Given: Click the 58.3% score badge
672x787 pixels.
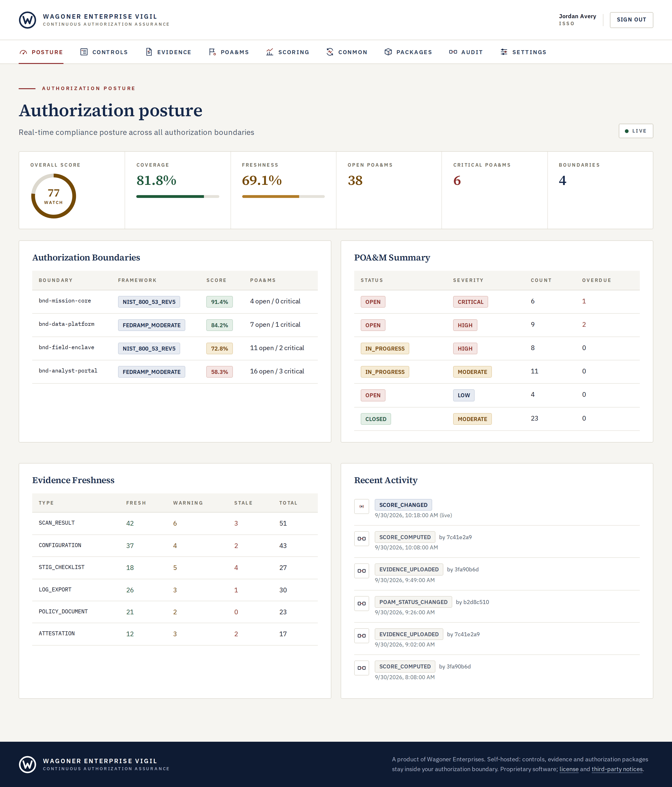Looking at the screenshot, I should coord(219,372).
